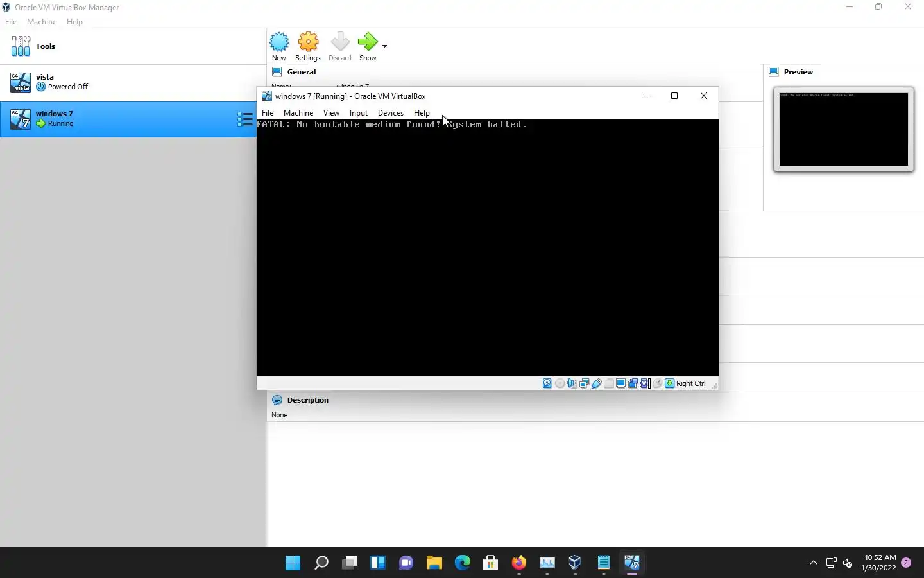Switch to VirtualBox Manager taskbar icon
924x578 pixels.
(576, 563)
